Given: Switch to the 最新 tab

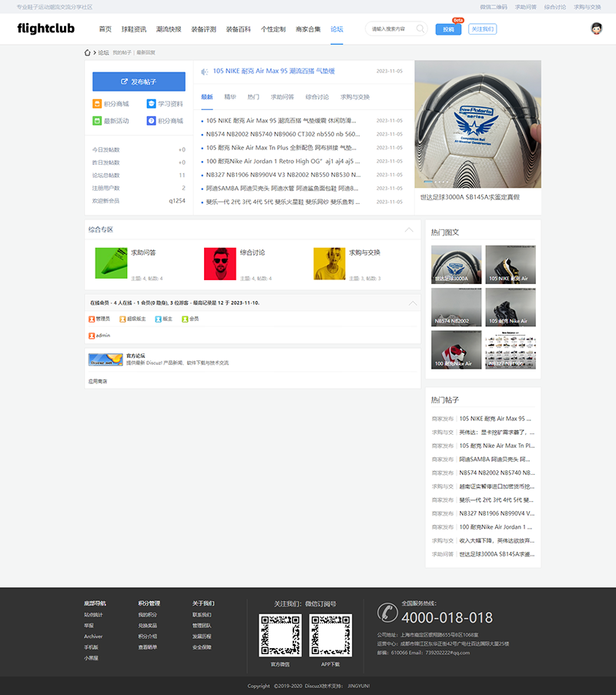Looking at the screenshot, I should tap(207, 97).
